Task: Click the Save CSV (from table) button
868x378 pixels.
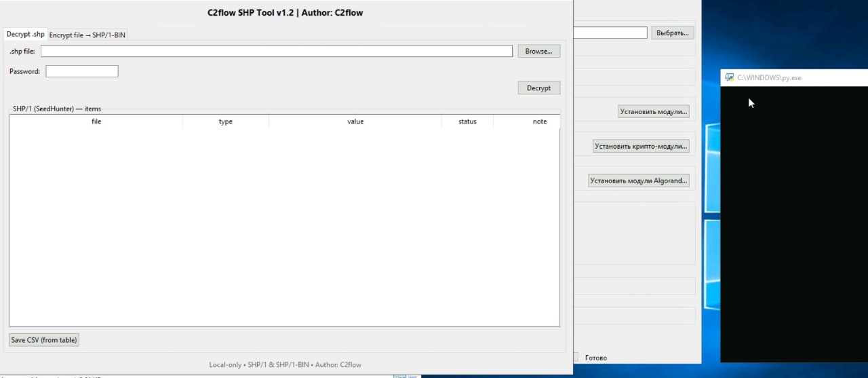Action: click(x=44, y=340)
